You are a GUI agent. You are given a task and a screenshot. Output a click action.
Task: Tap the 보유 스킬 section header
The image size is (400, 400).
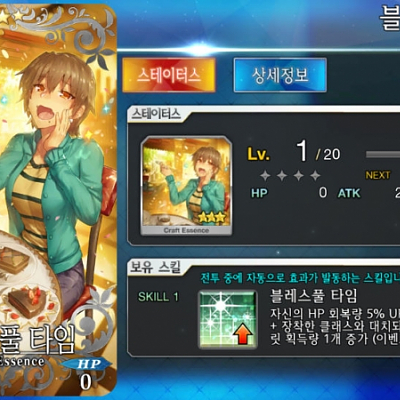pos(155,268)
